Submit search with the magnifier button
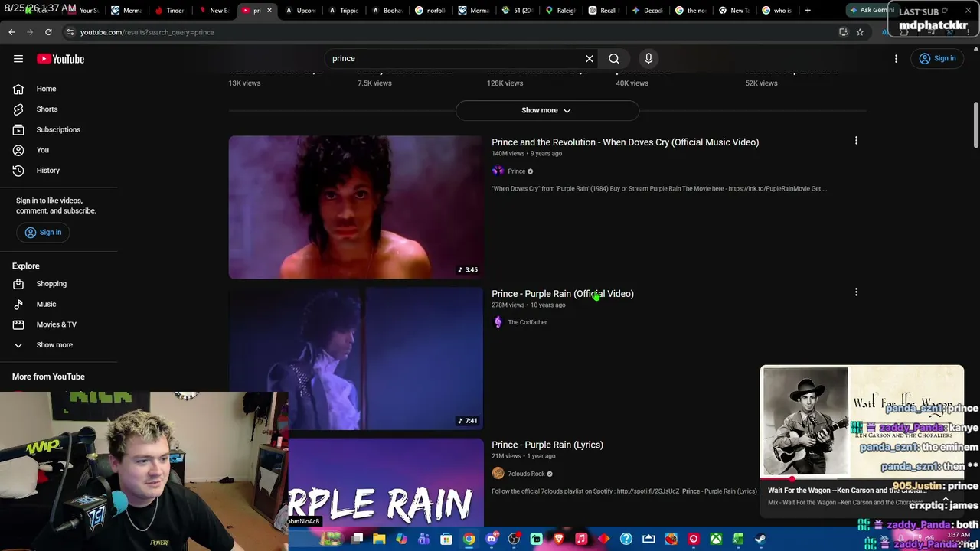Screen dimensions: 980x551 (614, 58)
